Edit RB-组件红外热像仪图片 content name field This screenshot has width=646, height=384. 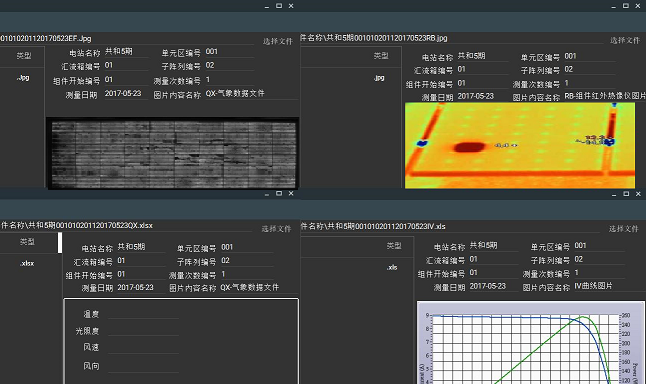tap(604, 96)
